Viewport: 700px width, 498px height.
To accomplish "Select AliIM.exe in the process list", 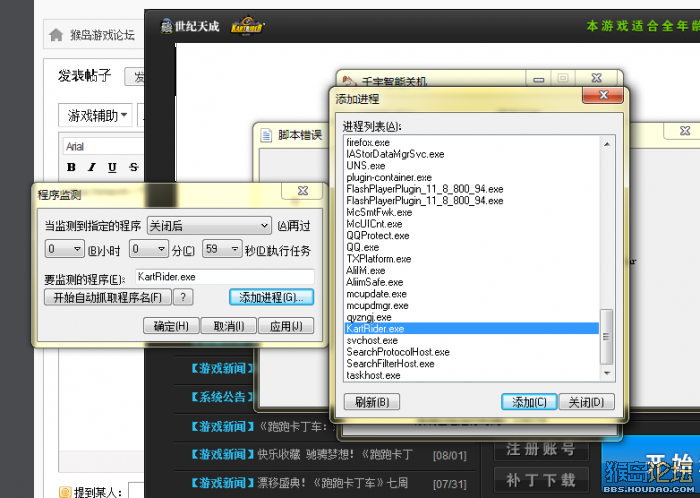I will (472, 270).
